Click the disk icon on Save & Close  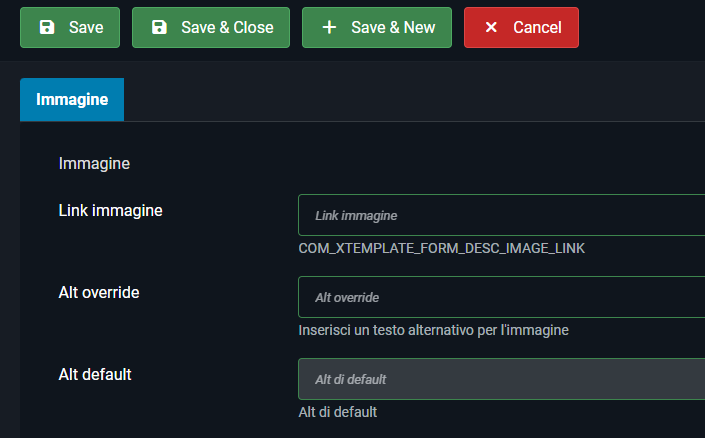point(159,28)
